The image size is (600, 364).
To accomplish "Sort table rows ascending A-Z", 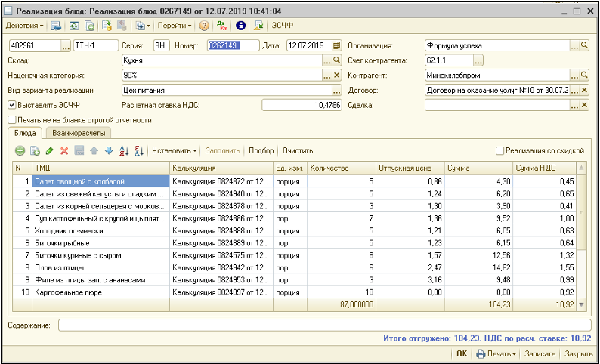I will (x=124, y=151).
